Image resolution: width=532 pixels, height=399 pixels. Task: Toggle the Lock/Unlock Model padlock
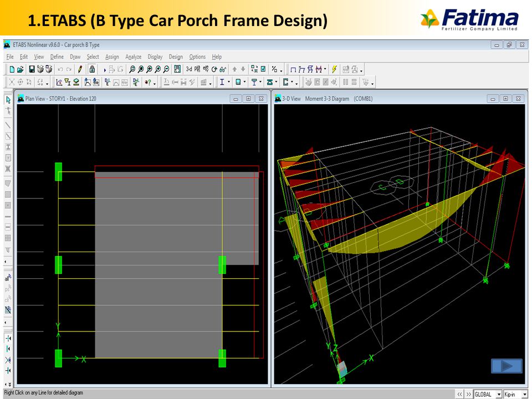click(x=92, y=69)
